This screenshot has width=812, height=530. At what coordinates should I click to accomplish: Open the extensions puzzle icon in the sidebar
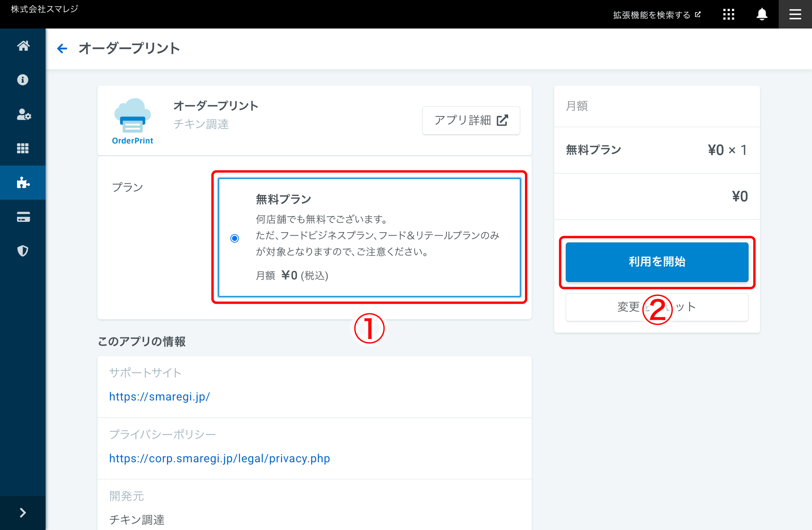pos(23,183)
